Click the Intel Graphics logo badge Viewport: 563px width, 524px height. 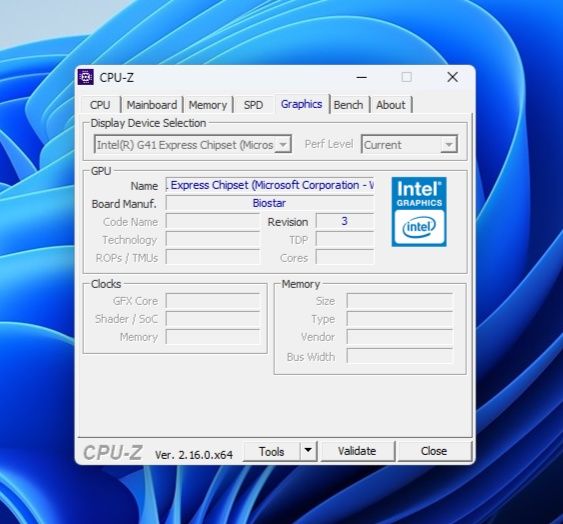(419, 212)
